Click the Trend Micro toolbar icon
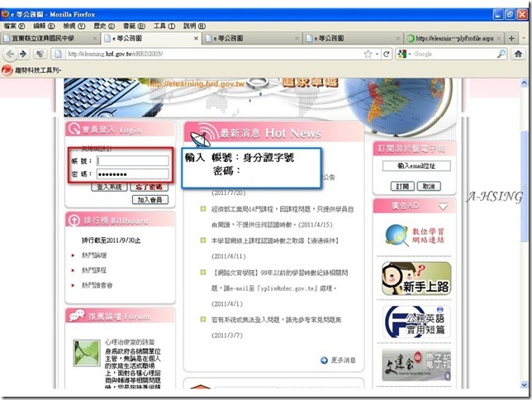Image resolution: width=532 pixels, height=400 pixels. pyautogui.click(x=7, y=70)
